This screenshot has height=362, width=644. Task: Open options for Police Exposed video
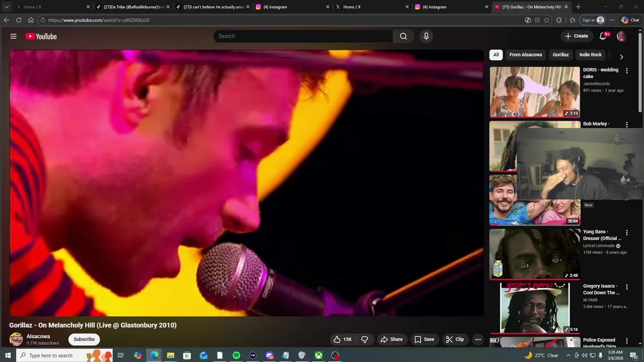[x=627, y=341]
